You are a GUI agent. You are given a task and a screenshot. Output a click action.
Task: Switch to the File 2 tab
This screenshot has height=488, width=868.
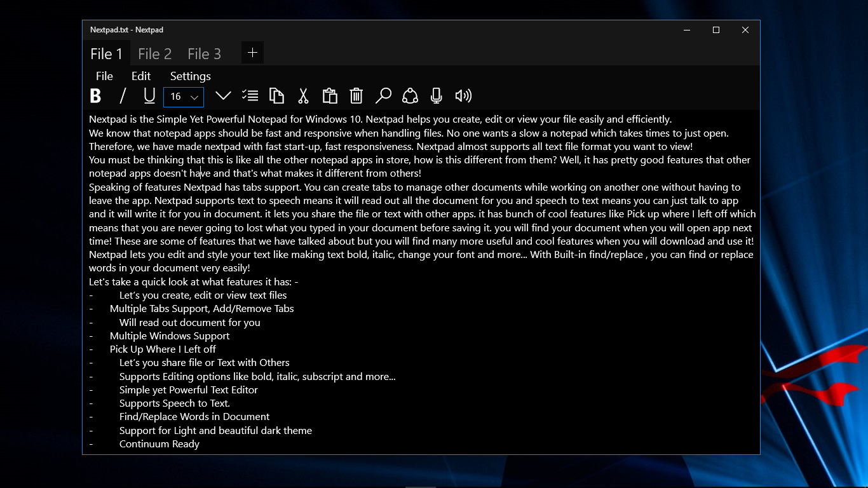coord(154,54)
